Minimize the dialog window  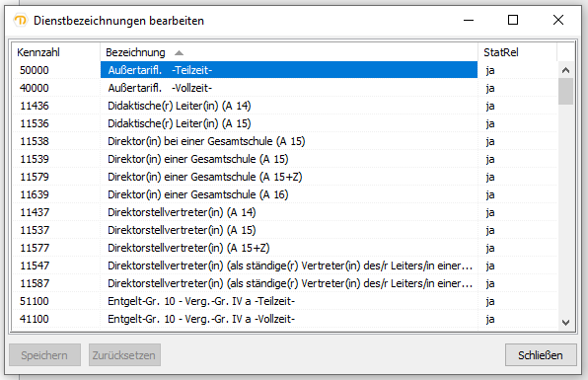(x=469, y=20)
